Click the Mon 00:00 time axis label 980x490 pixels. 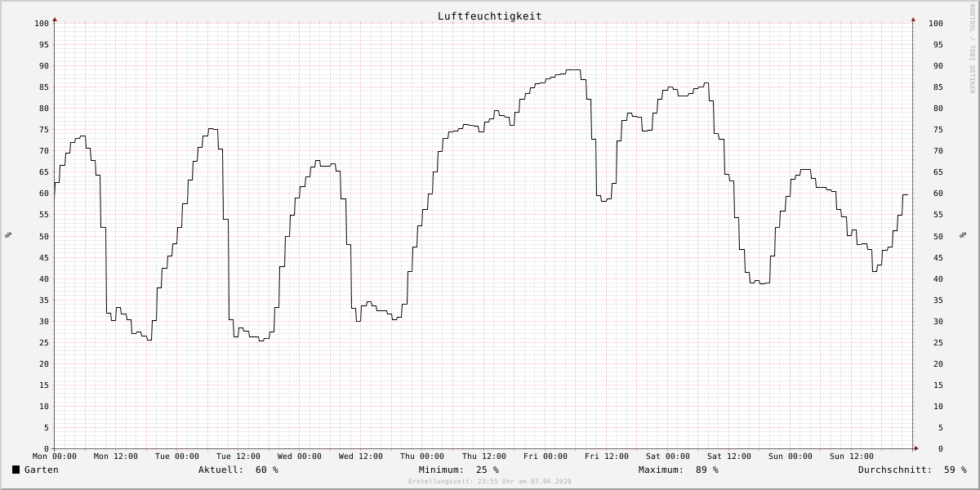[x=55, y=457]
